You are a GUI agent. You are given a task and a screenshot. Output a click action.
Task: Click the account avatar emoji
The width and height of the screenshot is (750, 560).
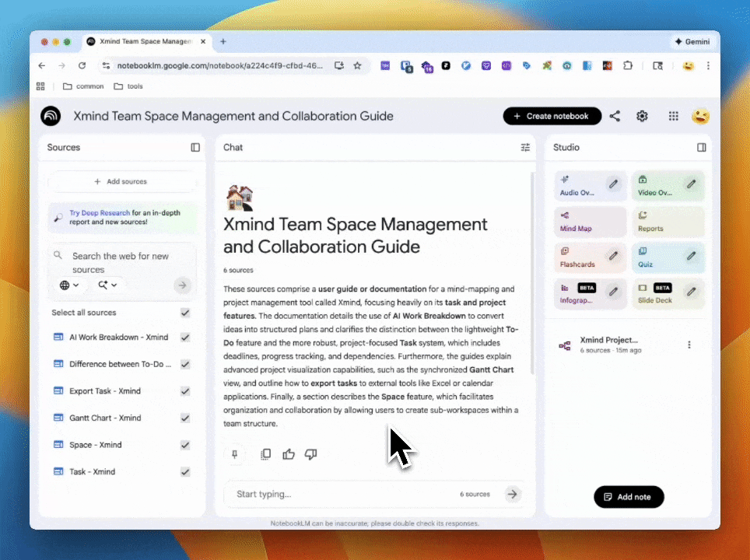[x=700, y=116]
